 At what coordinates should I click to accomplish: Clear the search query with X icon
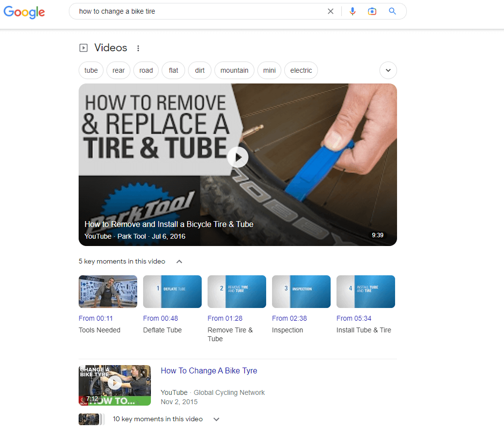[331, 12]
